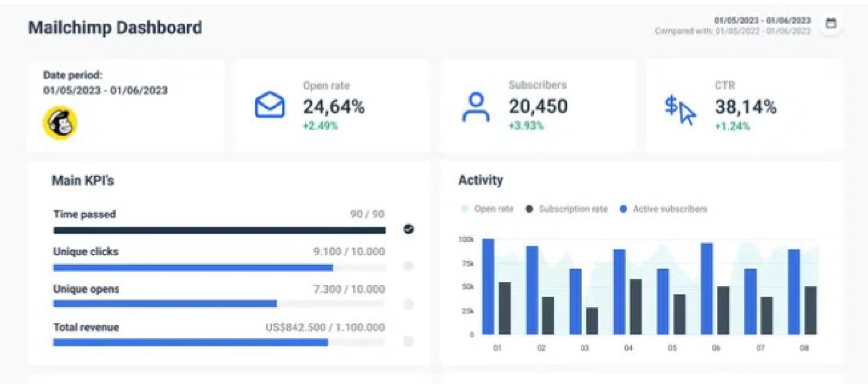The height and width of the screenshot is (384, 868).
Task: Click the calendar date picker icon
Action: tap(831, 24)
